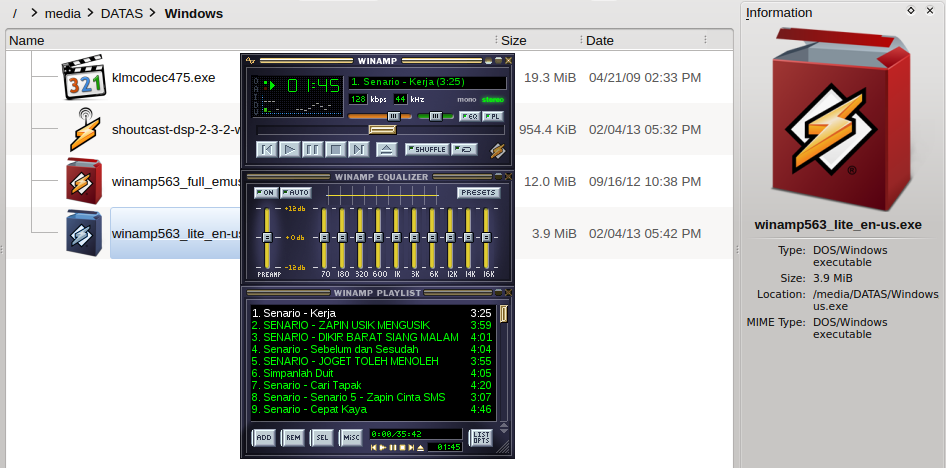Click the Eject/Open file button in Winamp
This screenshot has width=946, height=468.
coord(387,149)
